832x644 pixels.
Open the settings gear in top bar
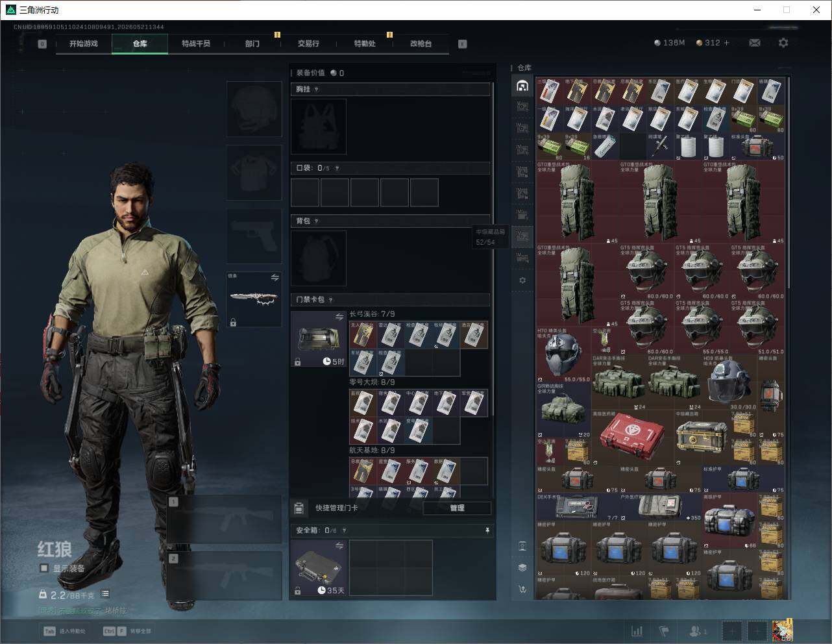tap(783, 43)
